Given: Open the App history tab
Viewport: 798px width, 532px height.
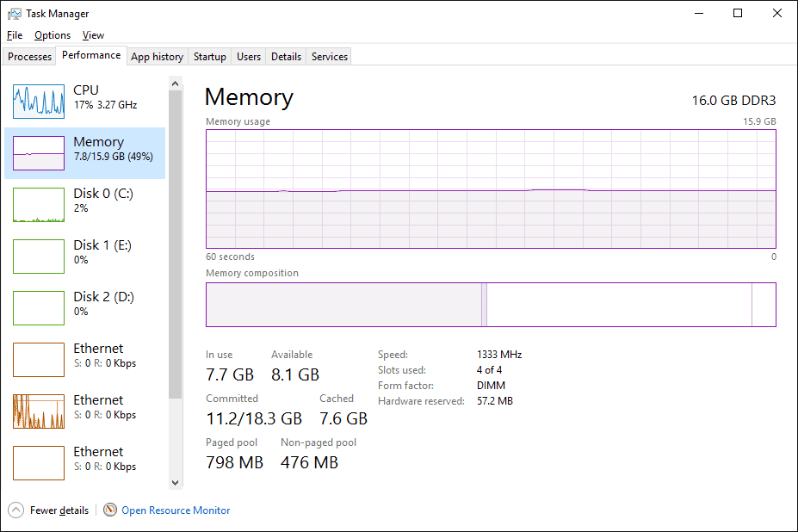Looking at the screenshot, I should (157, 56).
